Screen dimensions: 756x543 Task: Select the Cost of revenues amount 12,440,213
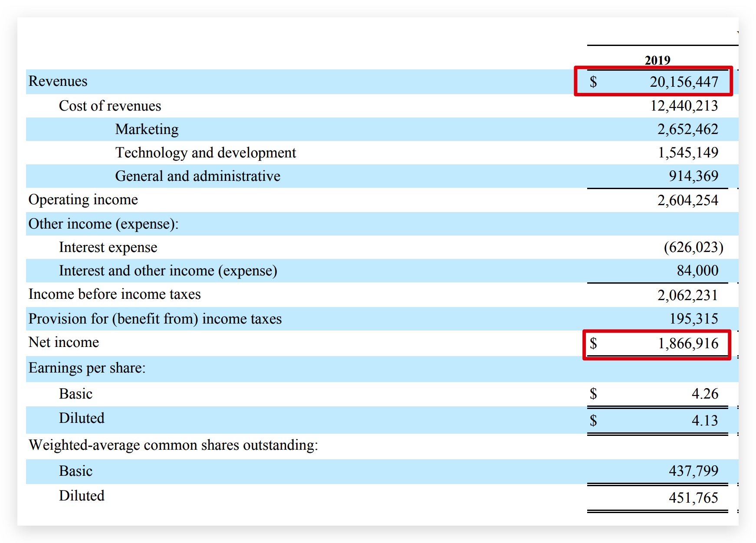tap(684, 106)
